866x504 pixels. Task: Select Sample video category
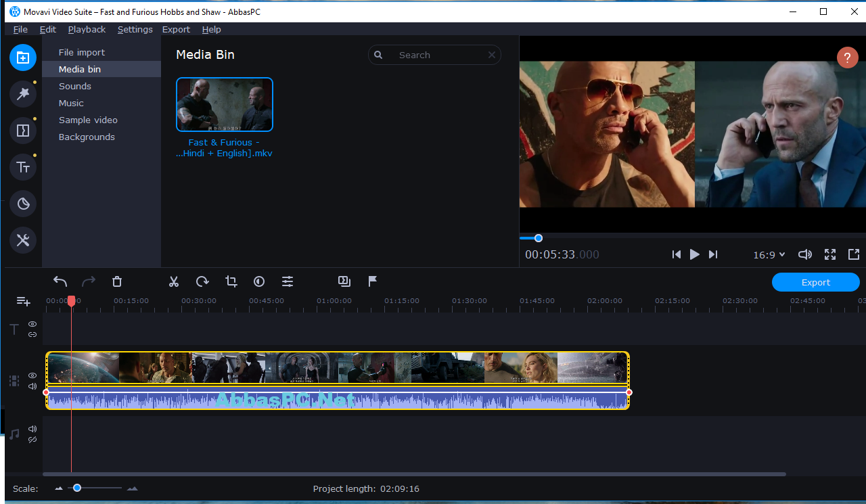coord(101,120)
